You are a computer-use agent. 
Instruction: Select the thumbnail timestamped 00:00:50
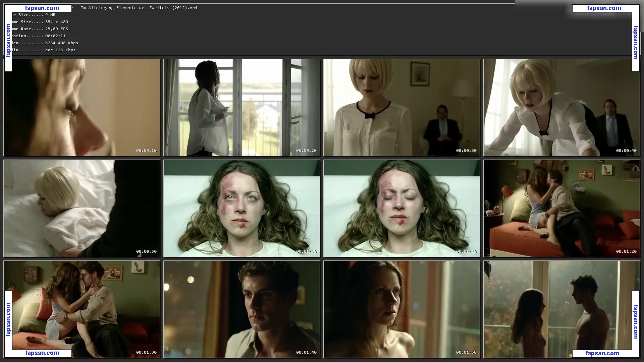pyautogui.click(x=82, y=208)
